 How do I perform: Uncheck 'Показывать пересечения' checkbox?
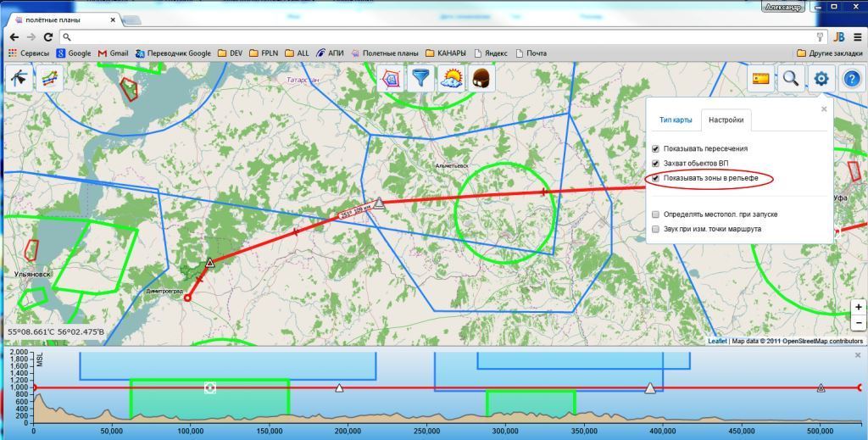[x=655, y=148]
